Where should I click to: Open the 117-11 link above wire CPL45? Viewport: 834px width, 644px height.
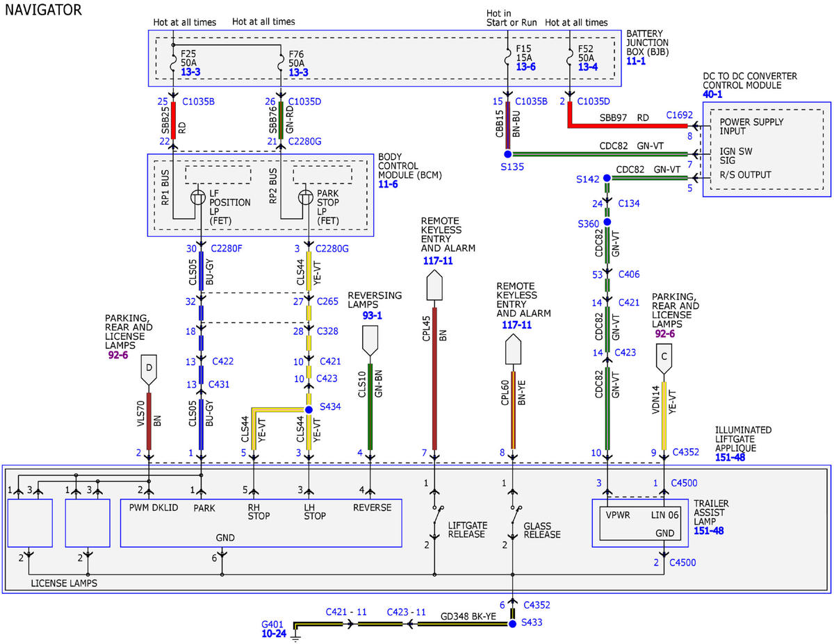(439, 261)
